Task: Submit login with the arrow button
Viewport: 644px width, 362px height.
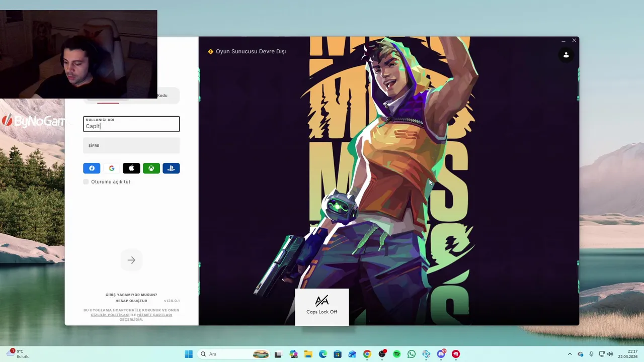Action: pyautogui.click(x=131, y=260)
